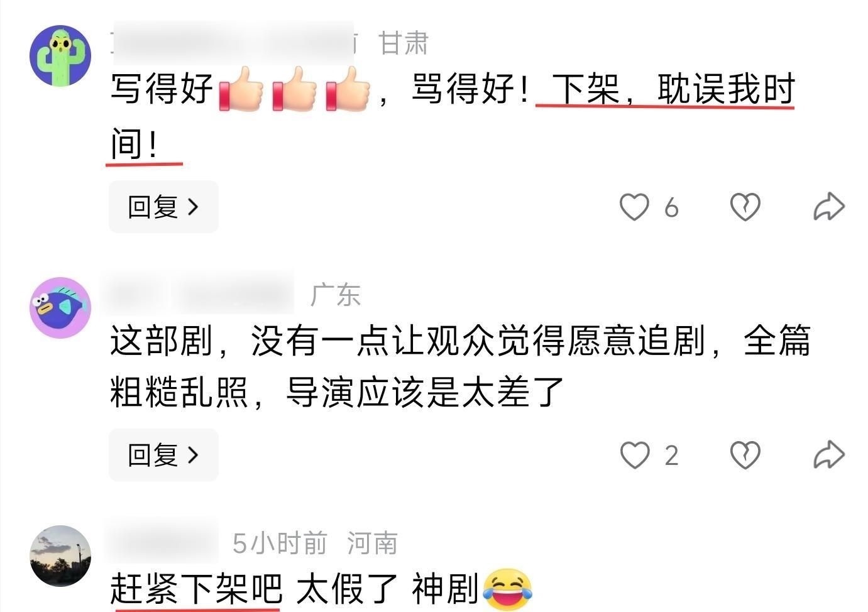Share the Guangdong user's comment
The height and width of the screenshot is (612, 868).
click(829, 455)
